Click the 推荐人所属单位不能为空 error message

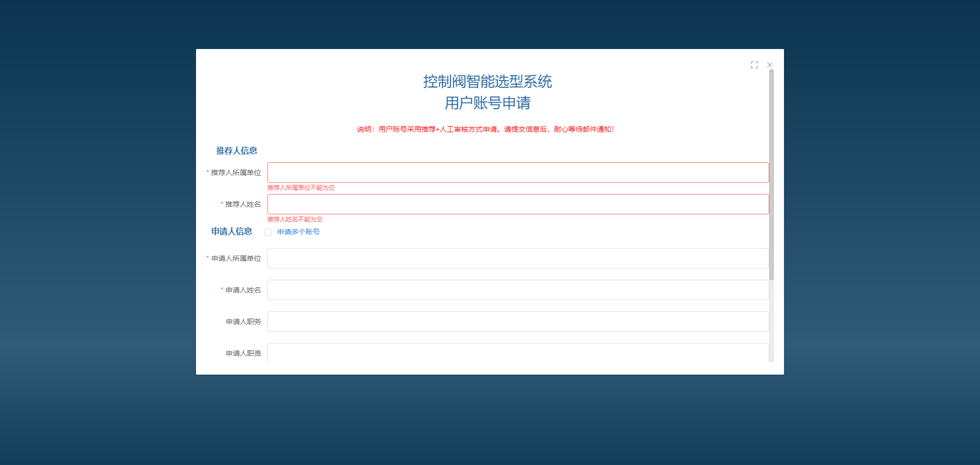point(301,188)
